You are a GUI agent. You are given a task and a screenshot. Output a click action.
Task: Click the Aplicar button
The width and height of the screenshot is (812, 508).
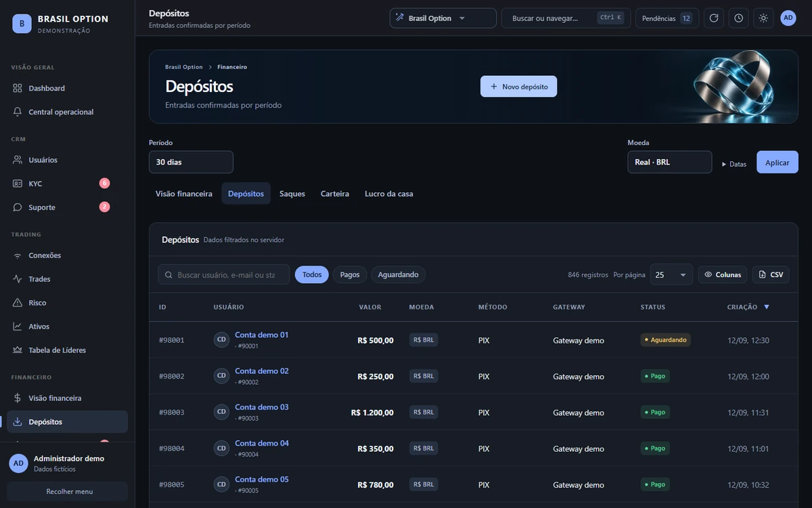(777, 163)
